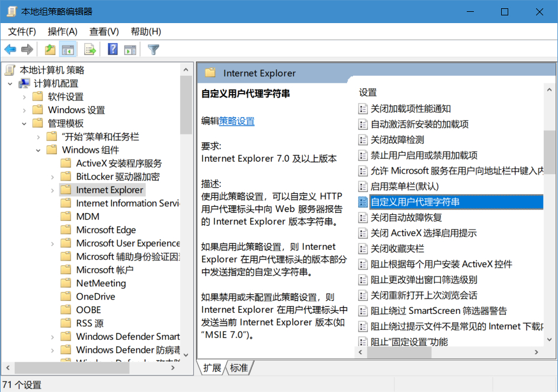Screen dimensions: 558x392
Task: Expand the Microsoft User Experience node
Action: 52,243
